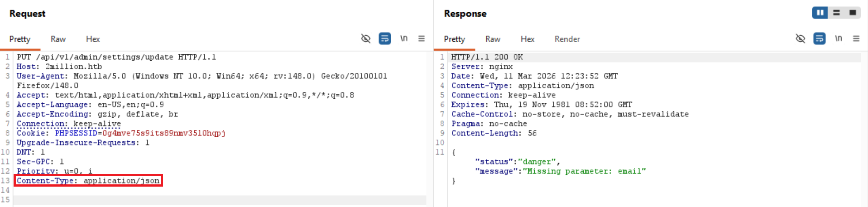Click the Upgrade-Insecure-Requests header line
The image size is (868, 207).
click(83, 143)
